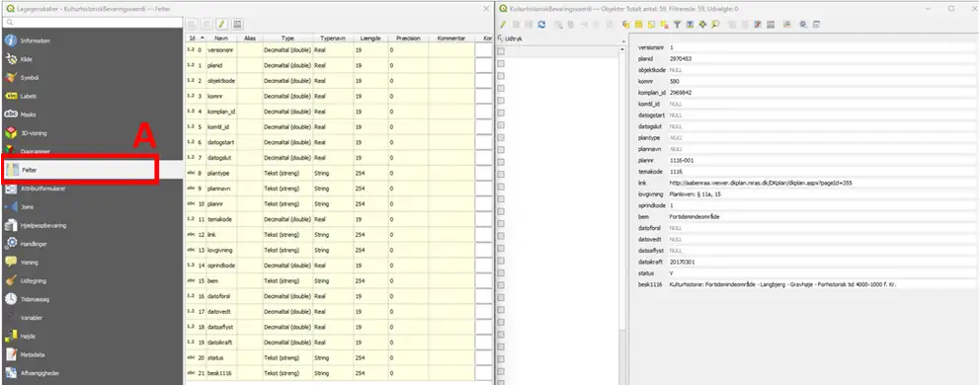Reload the attribute table with refresh icon

542,25
